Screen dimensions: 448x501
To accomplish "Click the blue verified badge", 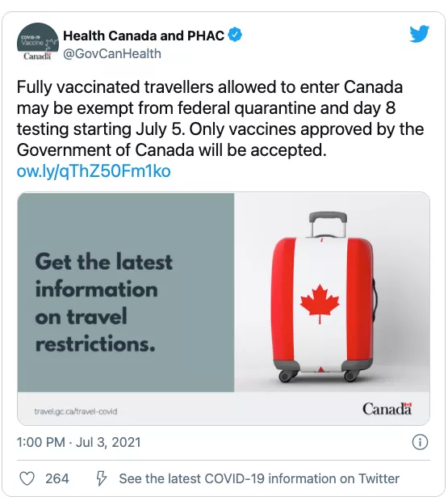I will pyautogui.click(x=235, y=35).
